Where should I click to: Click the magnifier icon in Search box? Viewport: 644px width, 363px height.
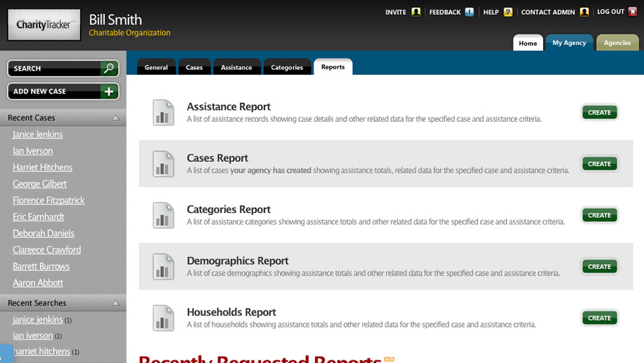coord(109,69)
